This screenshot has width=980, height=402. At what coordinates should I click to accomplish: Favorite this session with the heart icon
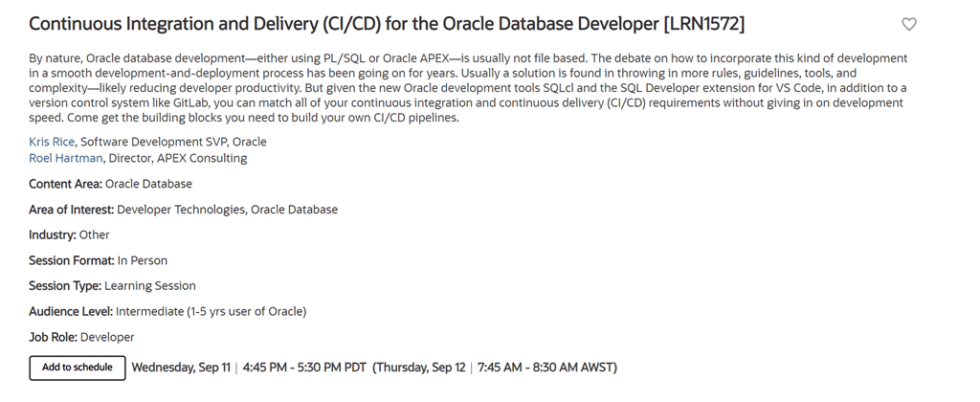click(x=909, y=24)
